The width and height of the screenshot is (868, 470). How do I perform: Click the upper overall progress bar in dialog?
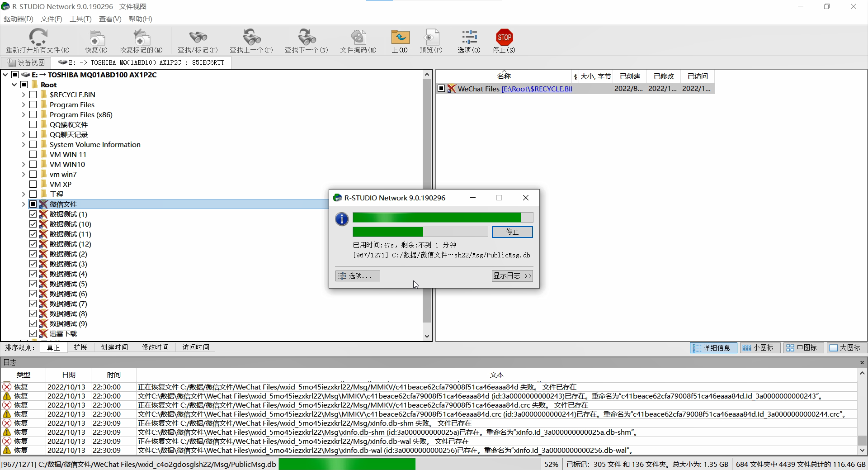pos(443,218)
